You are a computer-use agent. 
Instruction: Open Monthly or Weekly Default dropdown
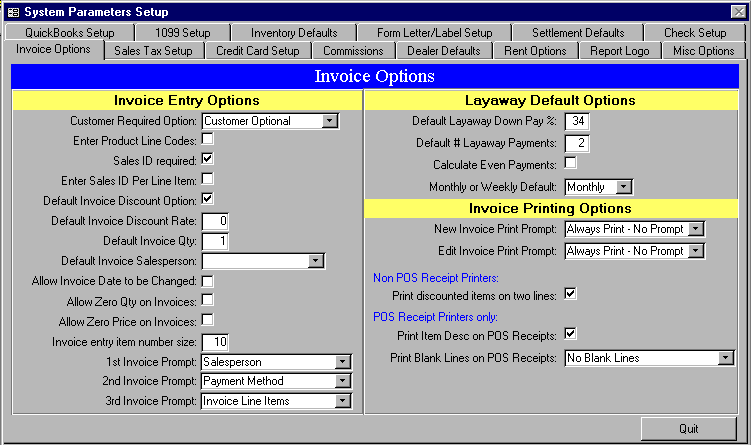pos(624,187)
